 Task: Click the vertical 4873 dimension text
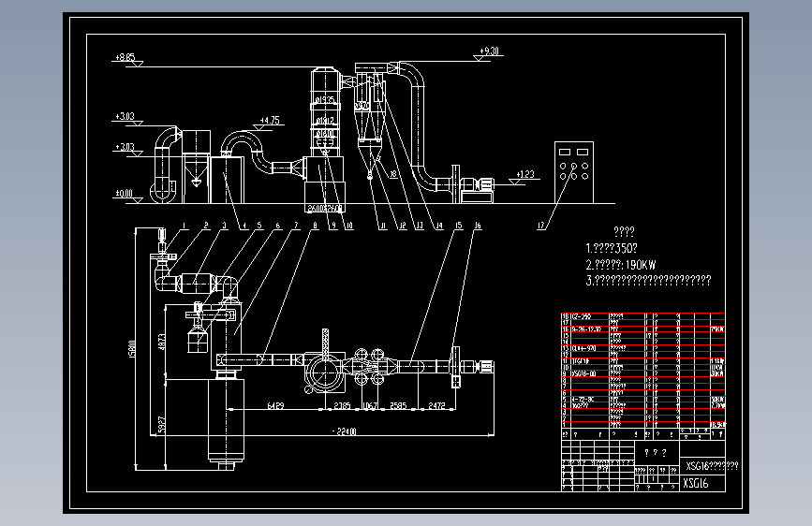[162, 342]
